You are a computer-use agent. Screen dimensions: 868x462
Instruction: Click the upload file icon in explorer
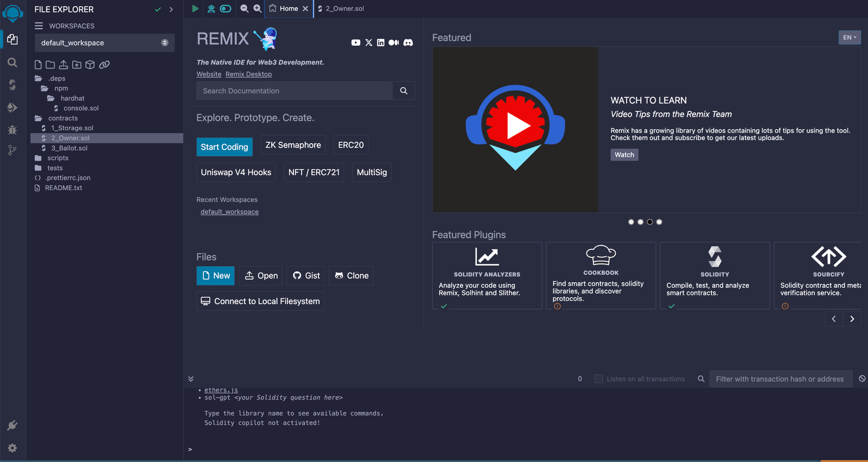click(x=63, y=65)
